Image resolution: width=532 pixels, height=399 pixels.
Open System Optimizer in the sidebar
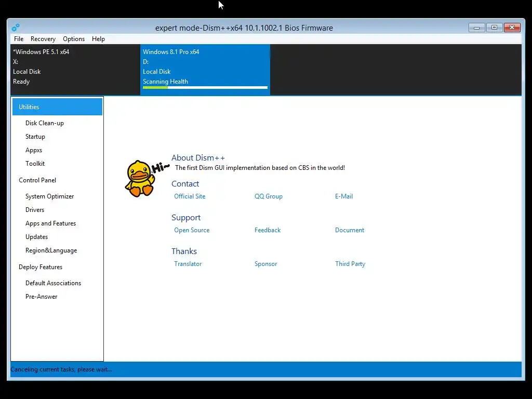click(49, 196)
